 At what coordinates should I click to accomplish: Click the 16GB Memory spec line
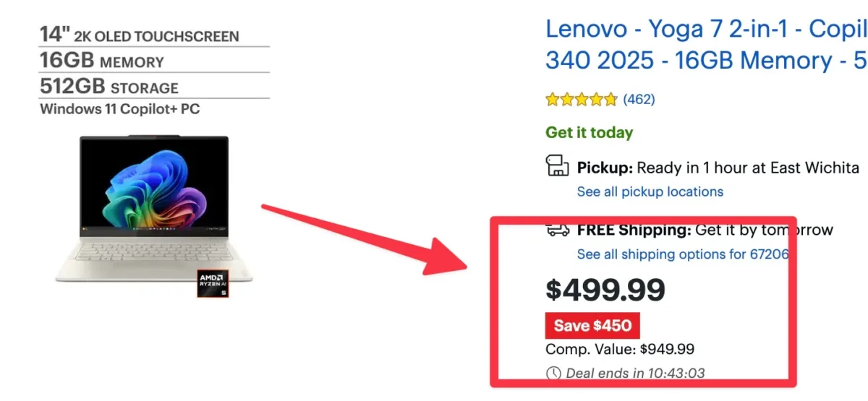click(x=102, y=61)
